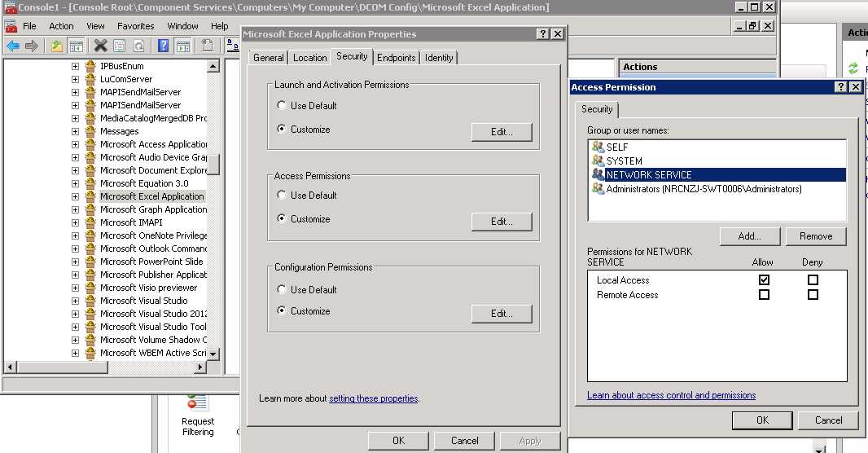Viewport: 868px width, 453px height.
Task: Expand the Microsoft Graph Application node
Action: pyautogui.click(x=75, y=209)
